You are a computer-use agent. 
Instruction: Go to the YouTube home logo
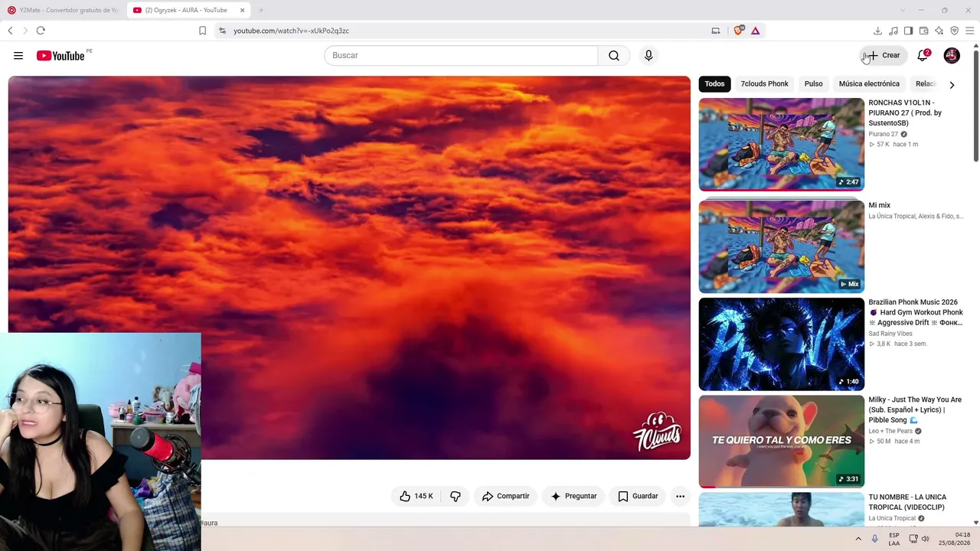coord(61,55)
